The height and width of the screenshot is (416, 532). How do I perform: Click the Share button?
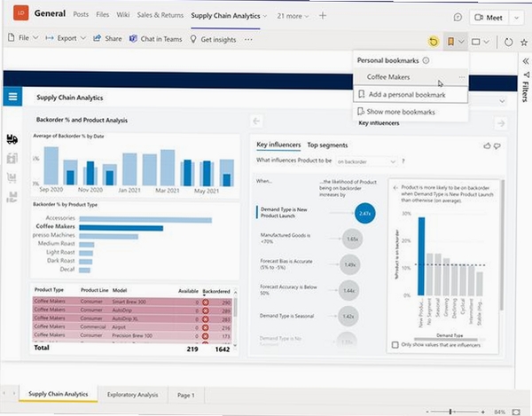(x=107, y=39)
